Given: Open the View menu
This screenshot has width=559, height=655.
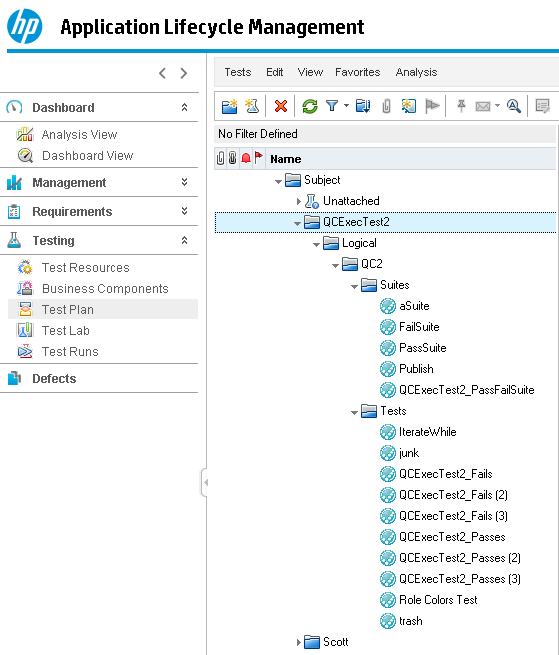Looking at the screenshot, I should 310,72.
